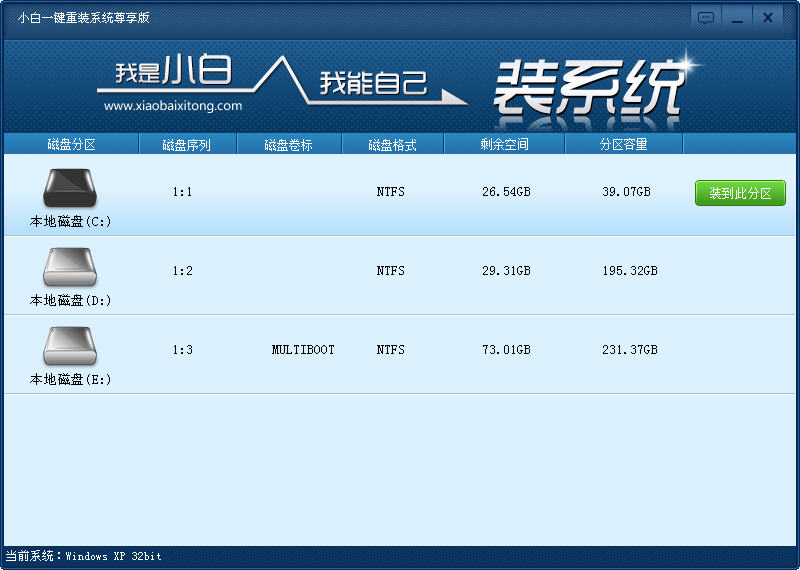Click NTFS format in C: row

coord(391,192)
